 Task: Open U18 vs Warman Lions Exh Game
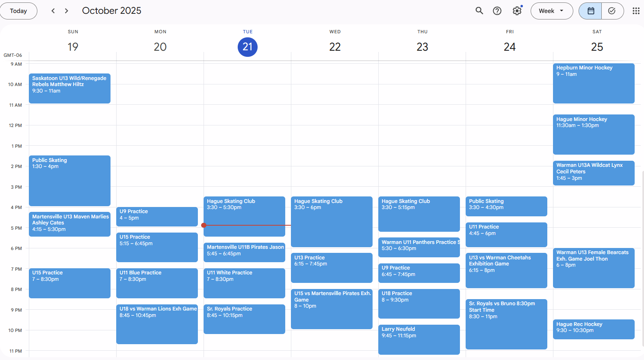pos(157,324)
